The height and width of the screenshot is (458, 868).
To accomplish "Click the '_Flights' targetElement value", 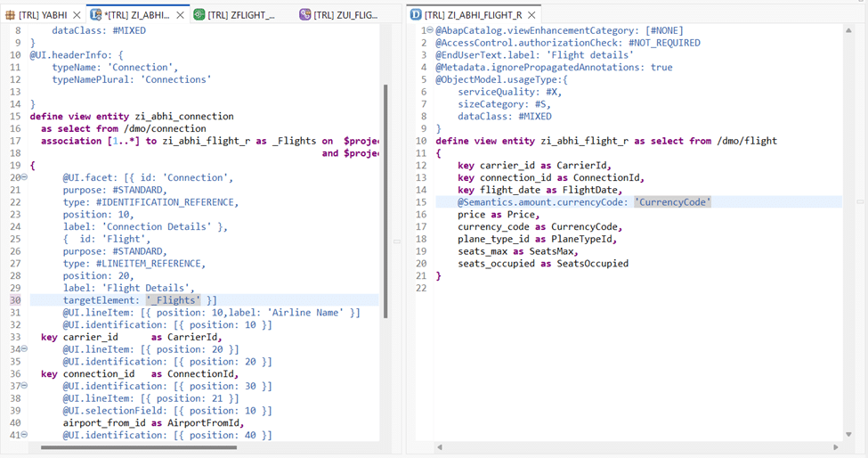I will pyautogui.click(x=174, y=300).
